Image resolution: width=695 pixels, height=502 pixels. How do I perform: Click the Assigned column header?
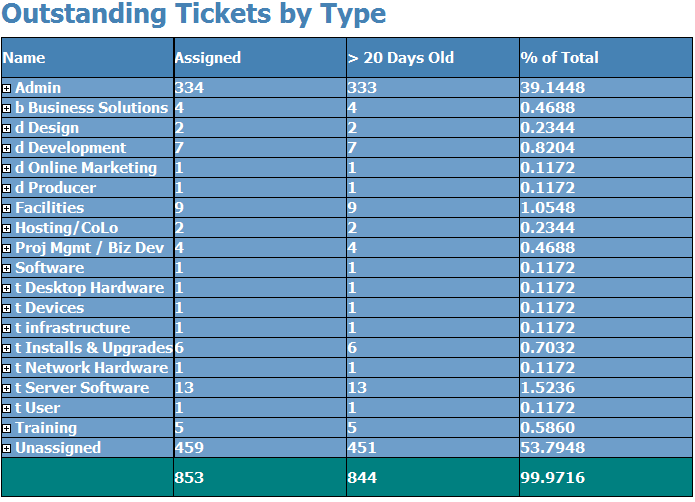[208, 58]
